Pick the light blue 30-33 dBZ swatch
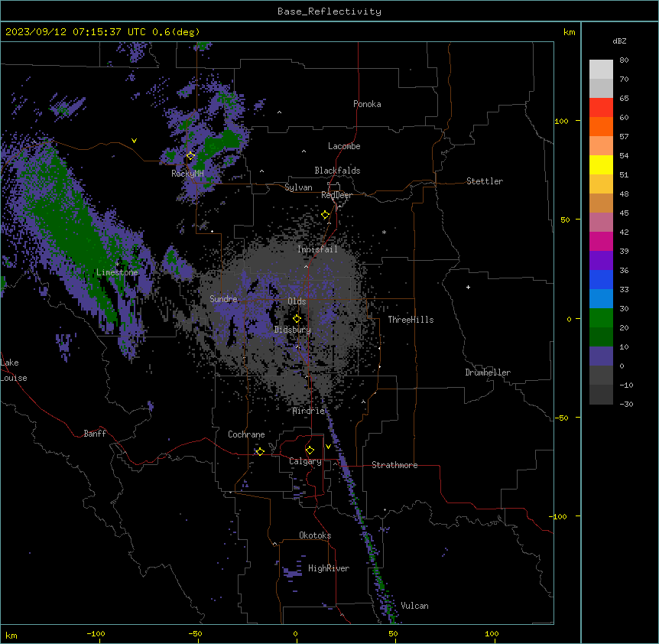The image size is (659, 644). tap(601, 298)
